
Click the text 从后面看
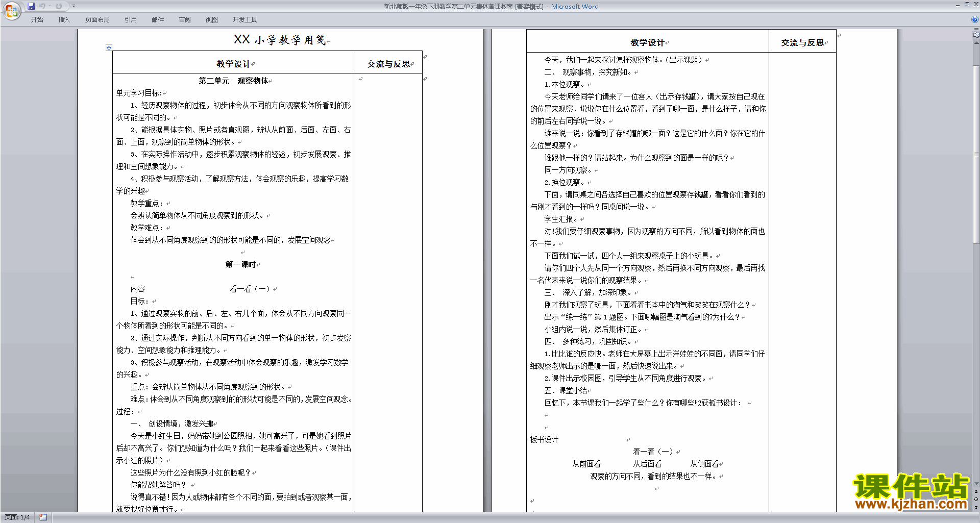point(647,464)
